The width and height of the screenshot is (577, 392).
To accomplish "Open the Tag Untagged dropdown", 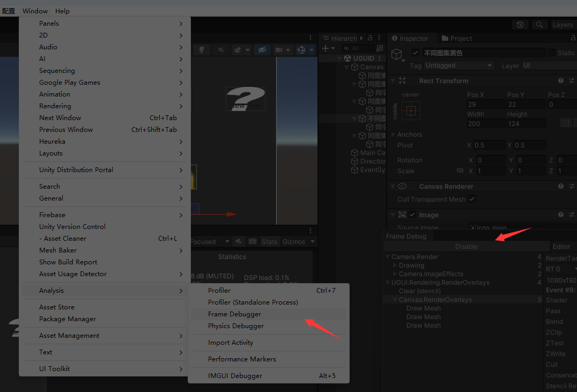I will [x=458, y=65].
